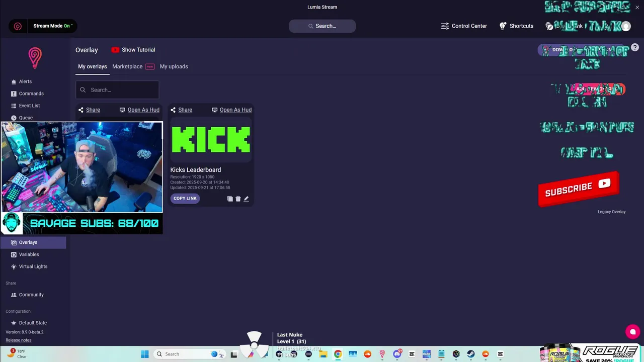The width and height of the screenshot is (644, 362).
Task: Delete the Kicks Leaderboard overlay
Action: [x=238, y=199]
